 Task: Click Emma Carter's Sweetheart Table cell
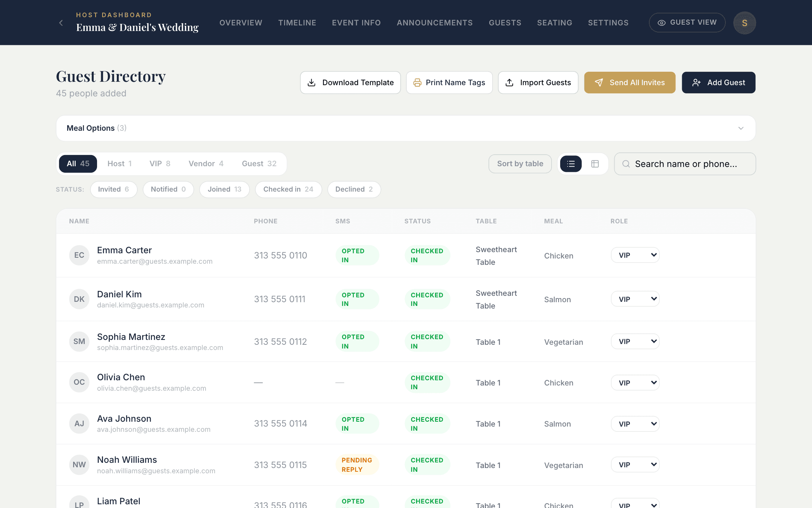coord(496,256)
